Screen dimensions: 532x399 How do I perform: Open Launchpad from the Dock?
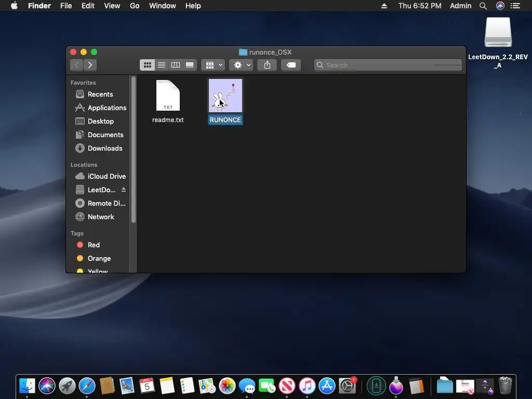67,386
